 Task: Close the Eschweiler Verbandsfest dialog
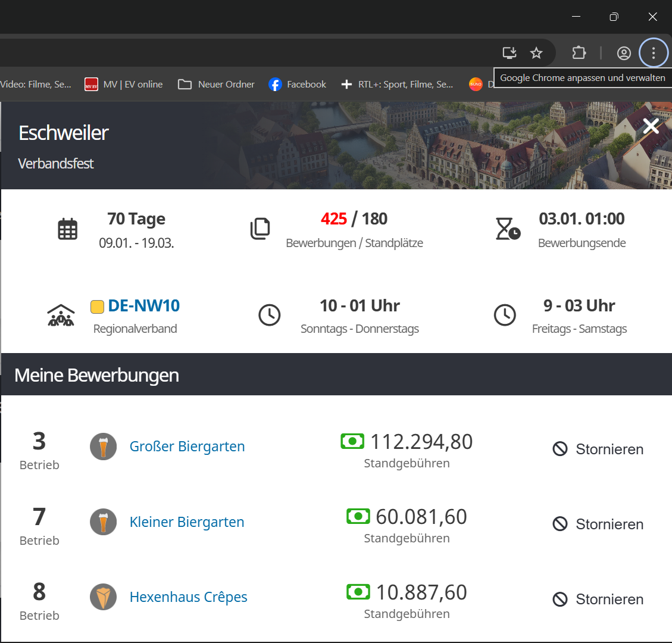(651, 126)
